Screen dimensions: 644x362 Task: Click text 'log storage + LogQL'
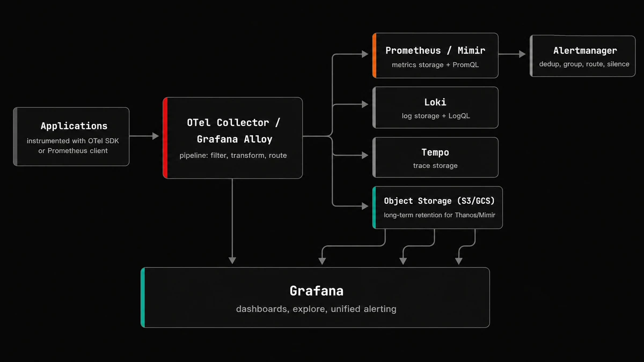(x=436, y=116)
